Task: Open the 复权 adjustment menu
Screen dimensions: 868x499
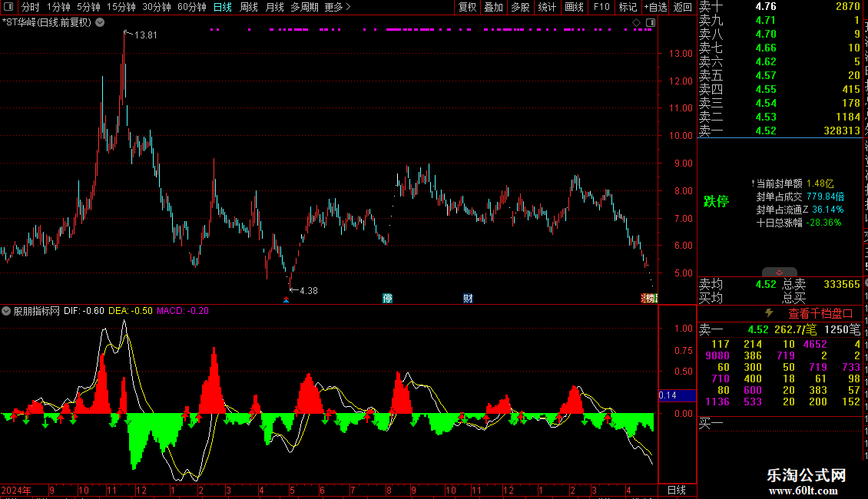Action: [467, 7]
